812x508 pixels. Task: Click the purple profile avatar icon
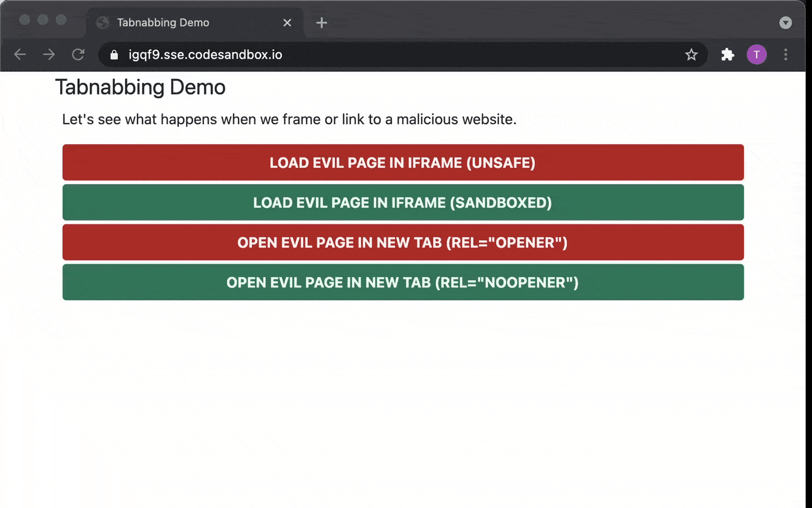click(x=757, y=55)
